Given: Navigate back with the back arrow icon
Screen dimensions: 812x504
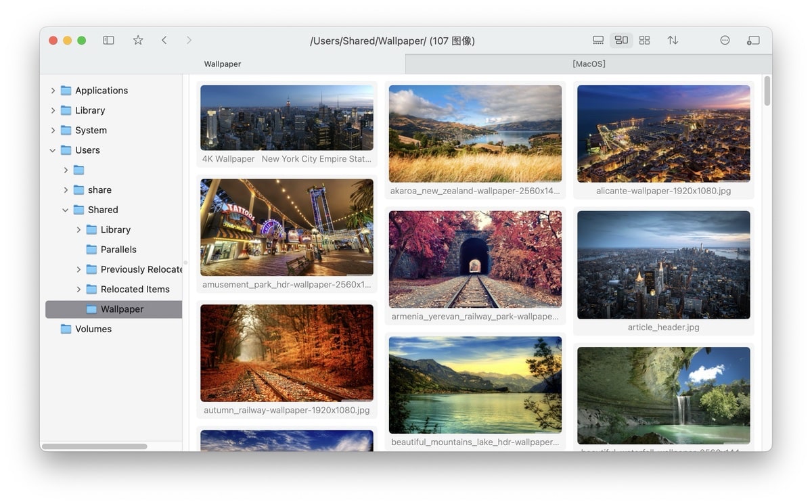Looking at the screenshot, I should click(x=164, y=40).
